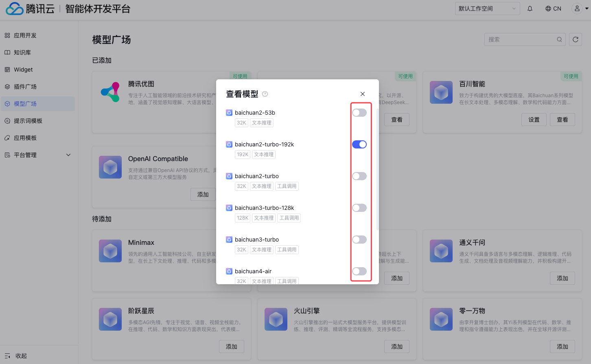Click the 通义千问 provider logo
The height and width of the screenshot is (364, 591).
coord(441,251)
